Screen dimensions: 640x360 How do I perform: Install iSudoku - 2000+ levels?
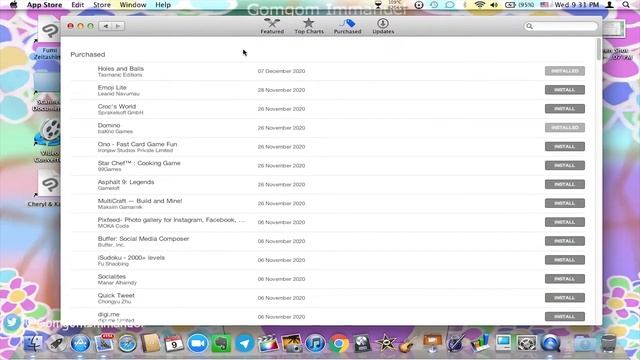click(x=564, y=260)
